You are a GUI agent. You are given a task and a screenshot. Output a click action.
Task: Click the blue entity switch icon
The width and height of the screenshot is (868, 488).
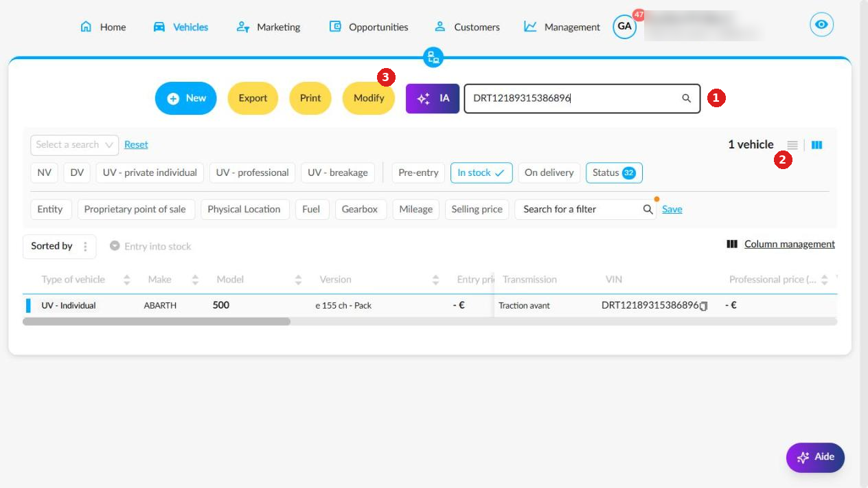(x=433, y=57)
